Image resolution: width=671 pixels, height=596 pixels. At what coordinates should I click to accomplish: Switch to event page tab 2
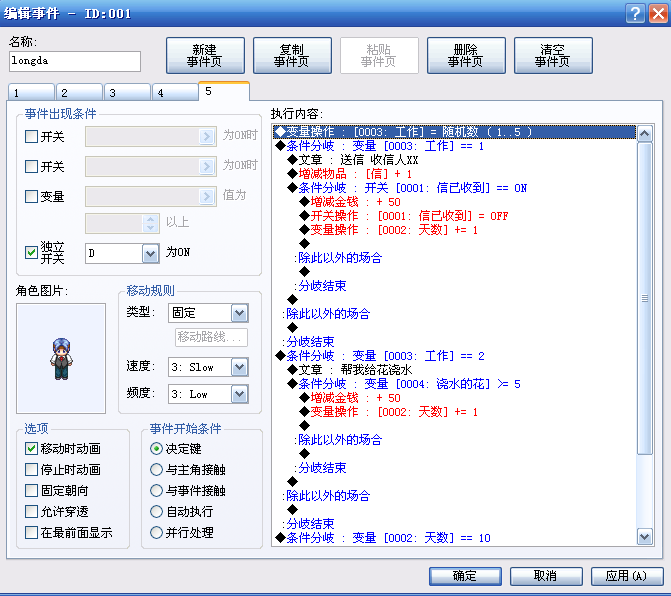pyautogui.click(x=79, y=92)
